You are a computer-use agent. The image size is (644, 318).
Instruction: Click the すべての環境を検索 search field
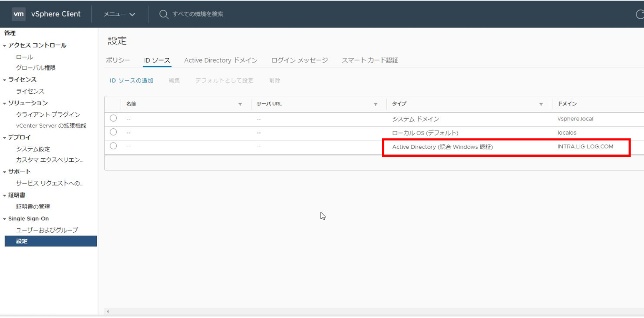click(x=198, y=14)
